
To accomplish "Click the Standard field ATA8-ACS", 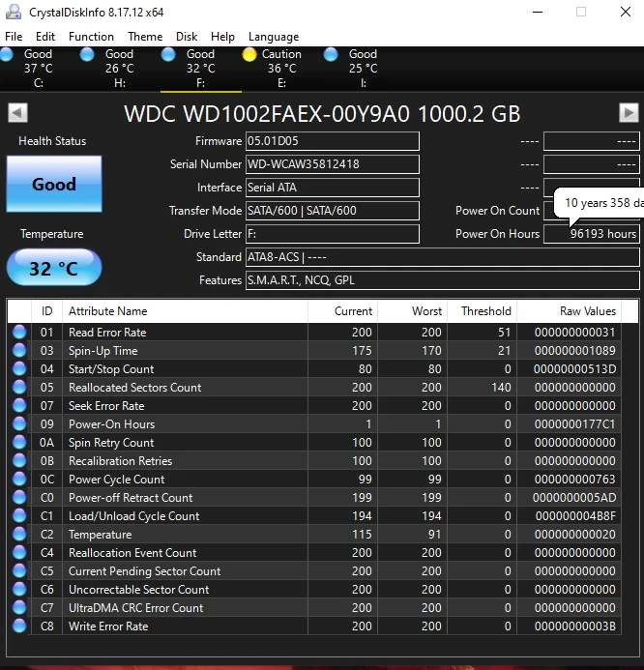I will (442, 257).
